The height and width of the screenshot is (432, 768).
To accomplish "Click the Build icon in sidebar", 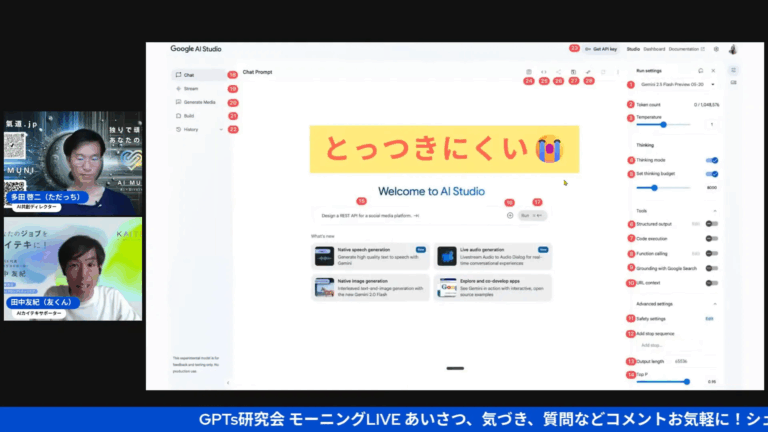I will (x=178, y=116).
